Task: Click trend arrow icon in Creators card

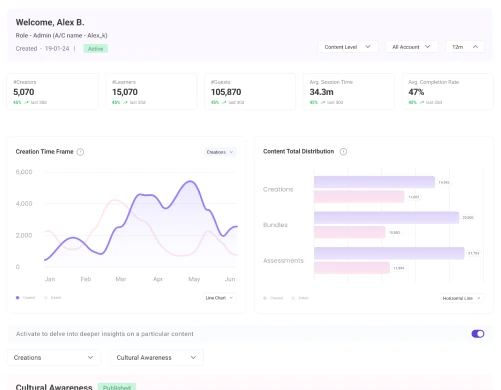Action: tap(26, 102)
